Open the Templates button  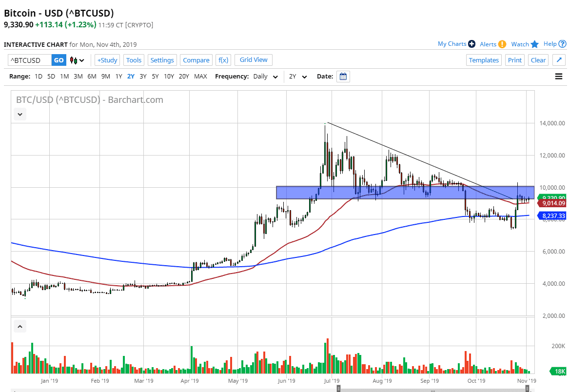(484, 59)
